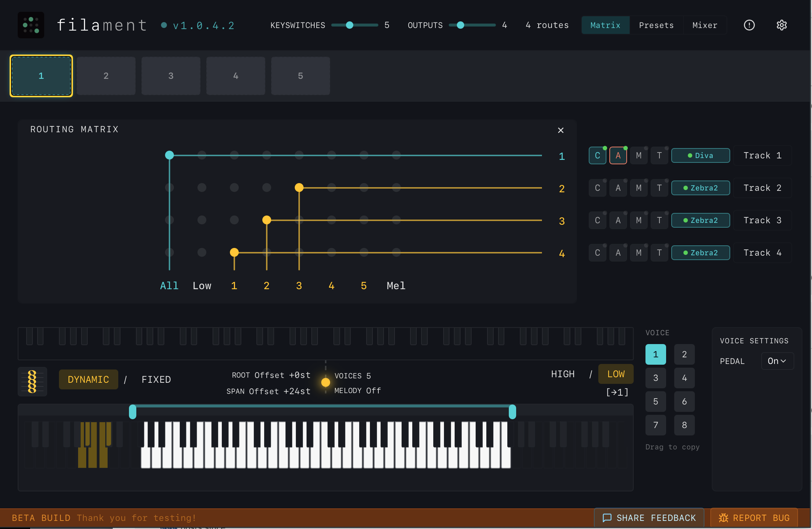Image resolution: width=812 pixels, height=529 pixels.
Task: Click voice 1 to output 4 routing node
Action: point(234,252)
